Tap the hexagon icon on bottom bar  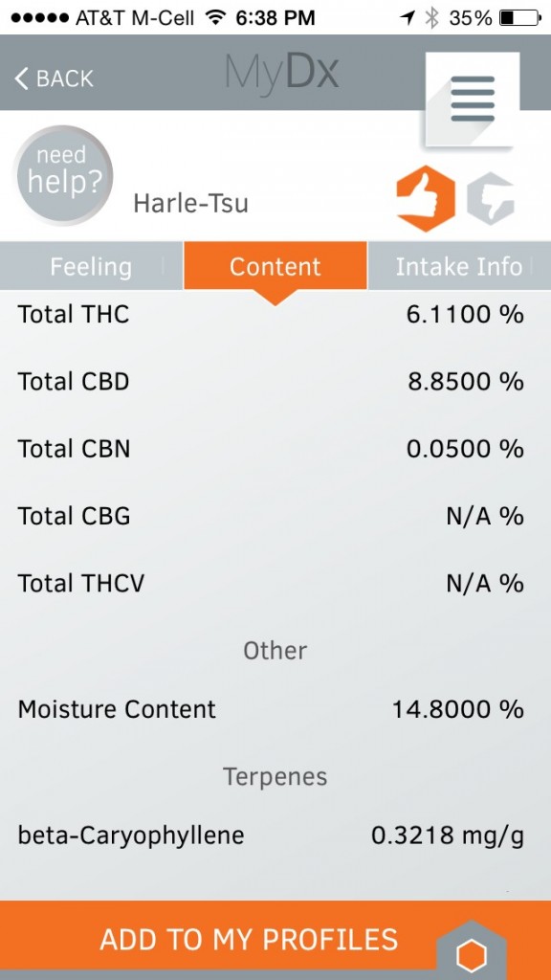[x=471, y=953]
